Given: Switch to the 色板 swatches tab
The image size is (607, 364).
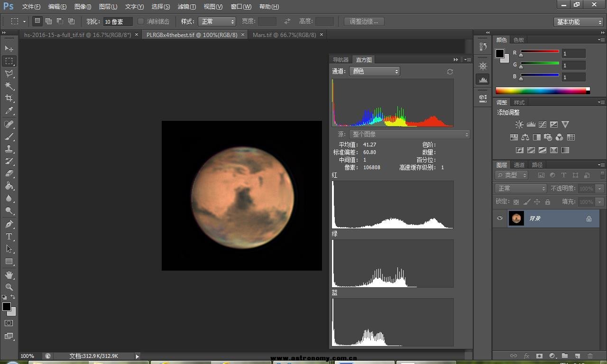Looking at the screenshot, I should pyautogui.click(x=519, y=40).
